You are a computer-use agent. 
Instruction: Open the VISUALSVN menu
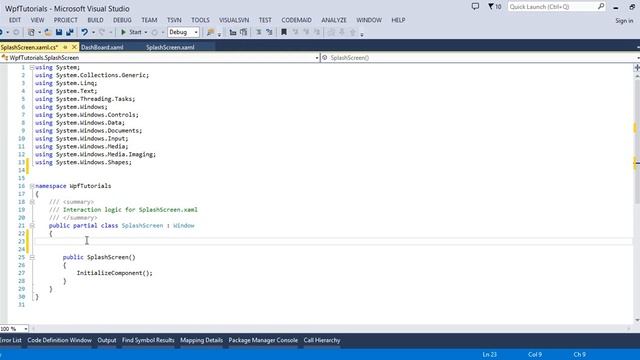click(x=234, y=20)
